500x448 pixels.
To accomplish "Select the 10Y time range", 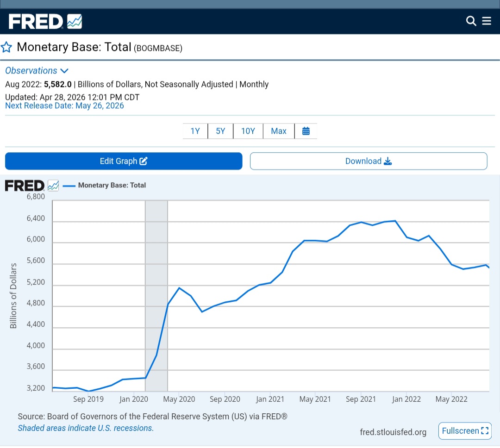I will (x=248, y=131).
